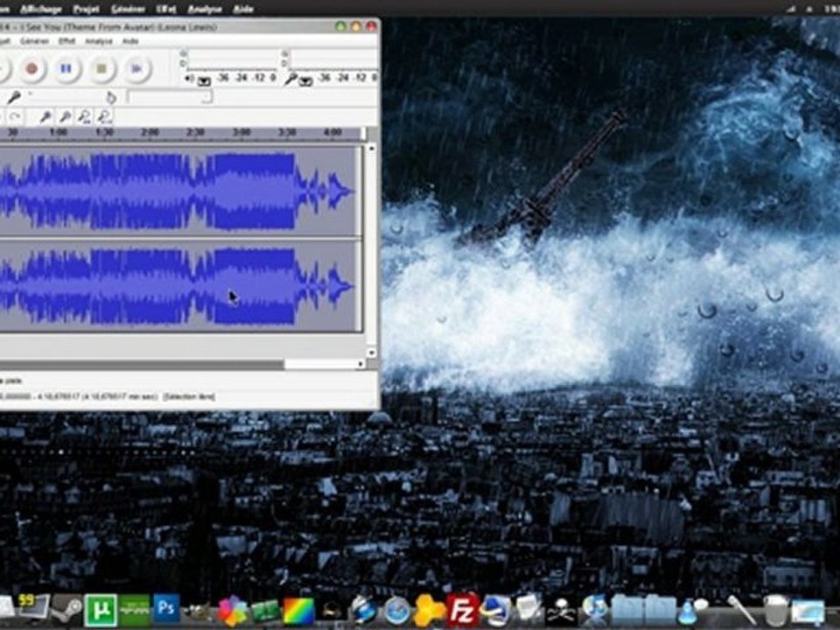This screenshot has width=840, height=630.
Task: Open uTorrent from the dock
Action: pos(100,610)
